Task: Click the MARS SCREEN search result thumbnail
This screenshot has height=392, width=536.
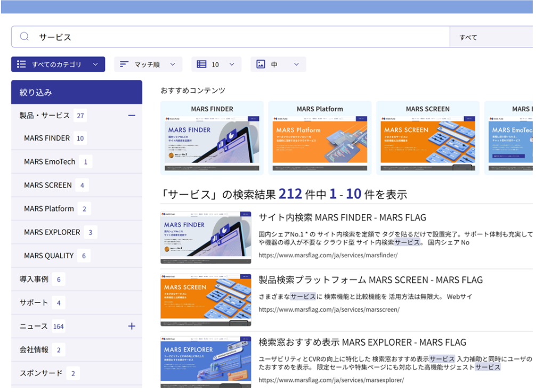Action: click(206, 300)
